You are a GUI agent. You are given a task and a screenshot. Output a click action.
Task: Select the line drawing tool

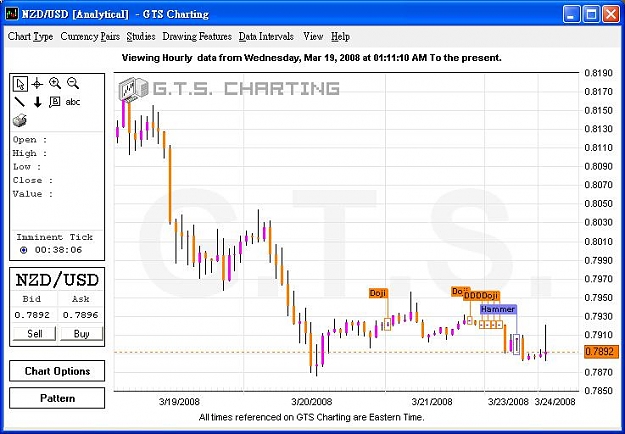tap(20, 102)
